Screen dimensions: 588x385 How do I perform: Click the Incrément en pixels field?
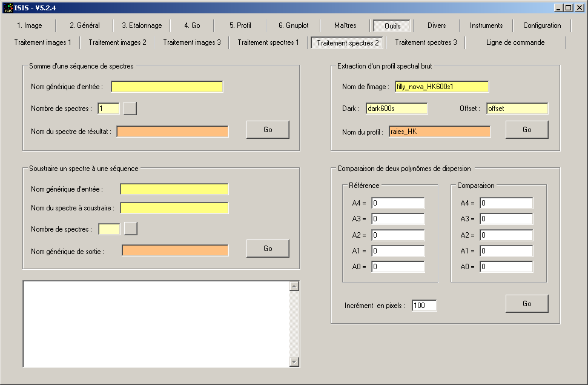(424, 306)
